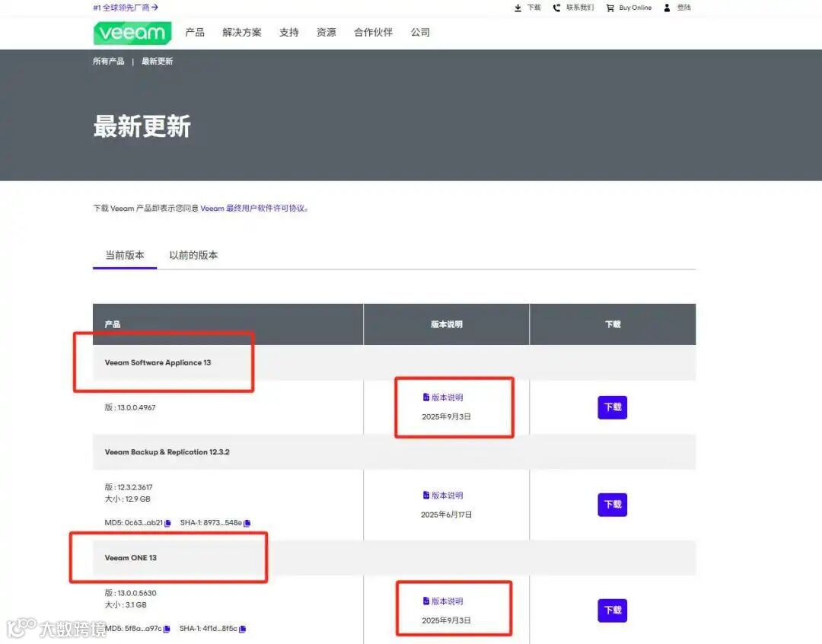Click the 下载 column header
The height and width of the screenshot is (644, 822).
pyautogui.click(x=613, y=324)
